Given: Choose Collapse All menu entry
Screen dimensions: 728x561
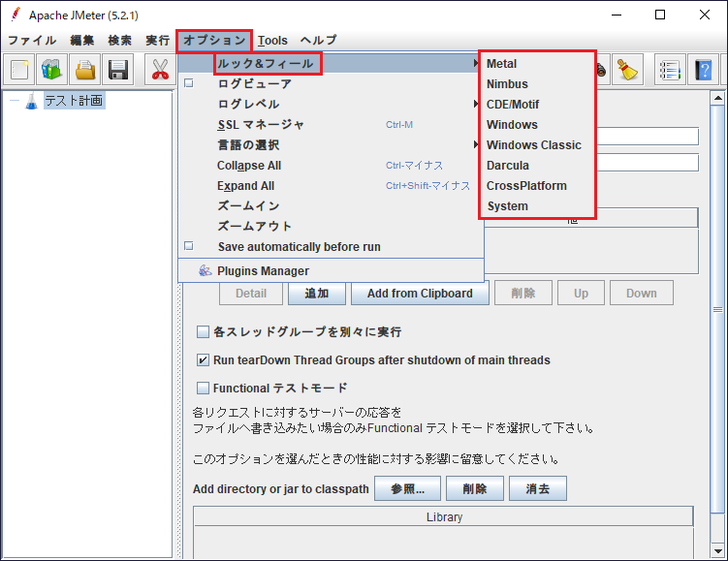Looking at the screenshot, I should coord(329,165).
